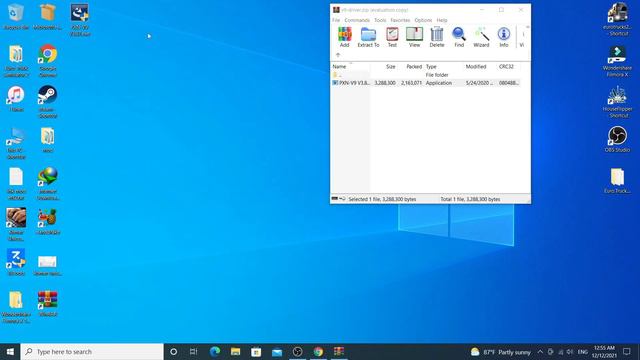The image size is (640, 360).
Task: Run Test on the archive
Action: [x=392, y=37]
